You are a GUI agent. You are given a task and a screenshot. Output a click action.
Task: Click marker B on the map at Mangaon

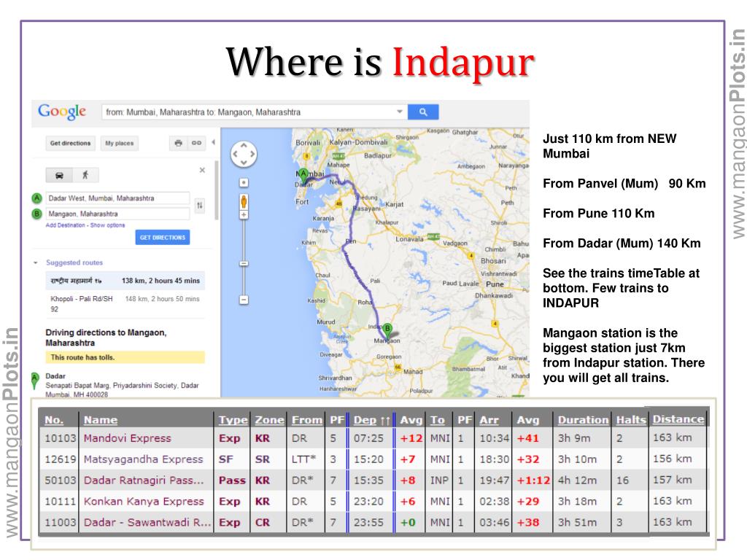coord(388,331)
